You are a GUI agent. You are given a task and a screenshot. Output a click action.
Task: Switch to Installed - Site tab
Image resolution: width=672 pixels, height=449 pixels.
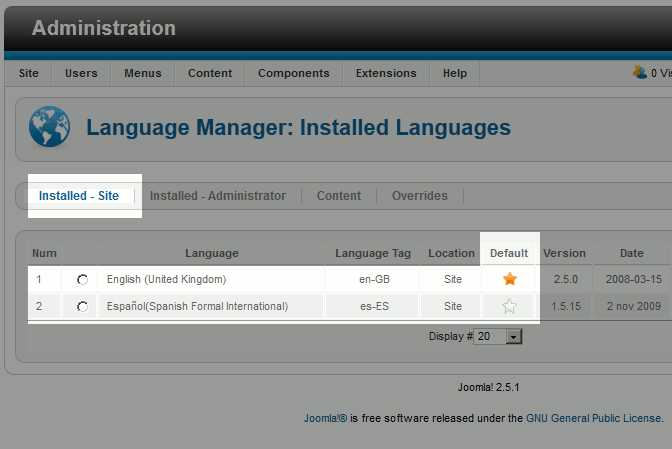78,196
